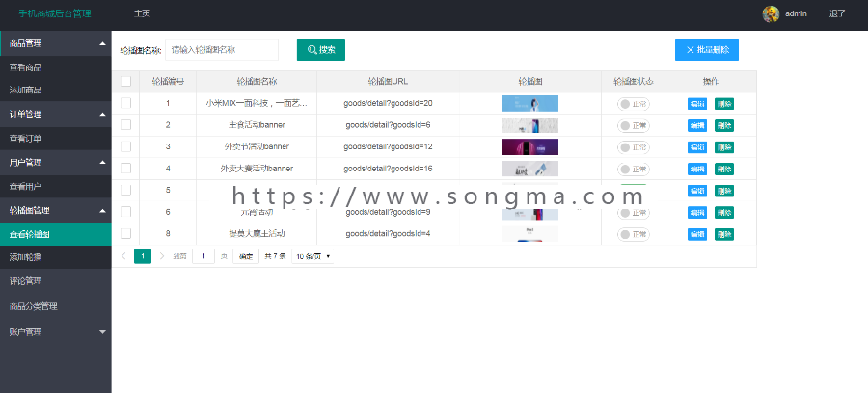Delete the goodsId=12 banner row

(724, 147)
